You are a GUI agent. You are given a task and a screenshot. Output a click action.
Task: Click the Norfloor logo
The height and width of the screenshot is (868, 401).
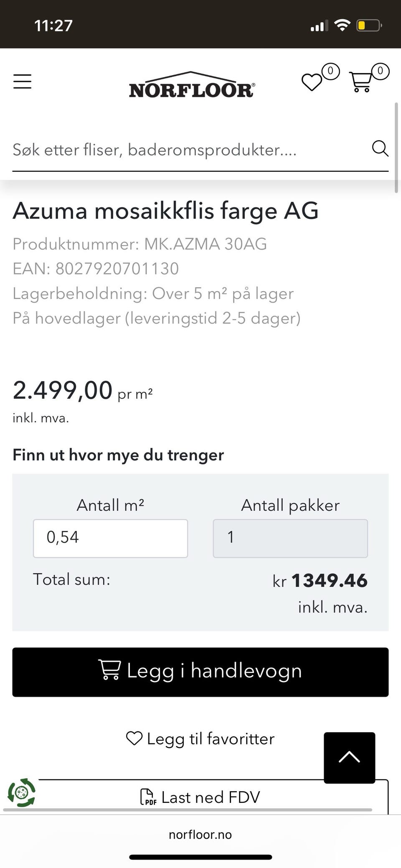(192, 85)
